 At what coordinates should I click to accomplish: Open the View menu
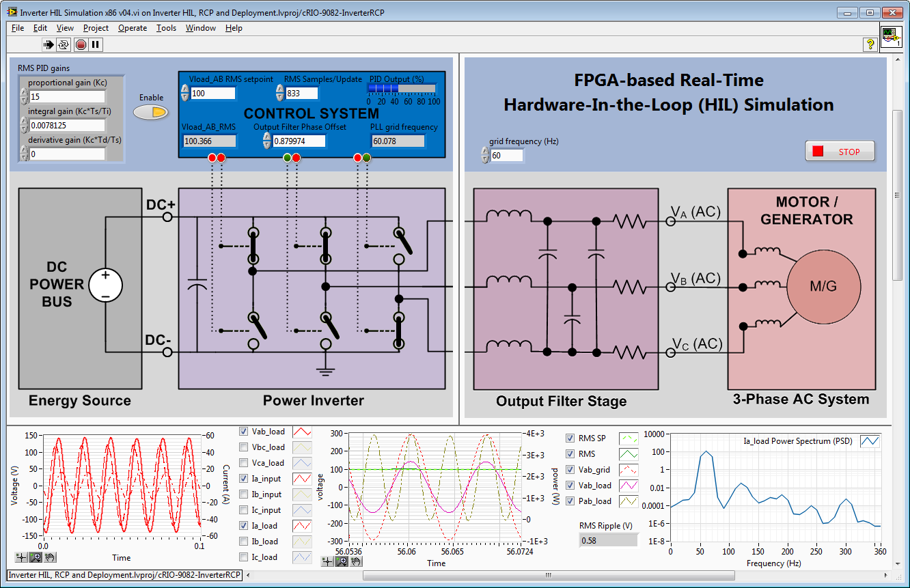pyautogui.click(x=65, y=28)
